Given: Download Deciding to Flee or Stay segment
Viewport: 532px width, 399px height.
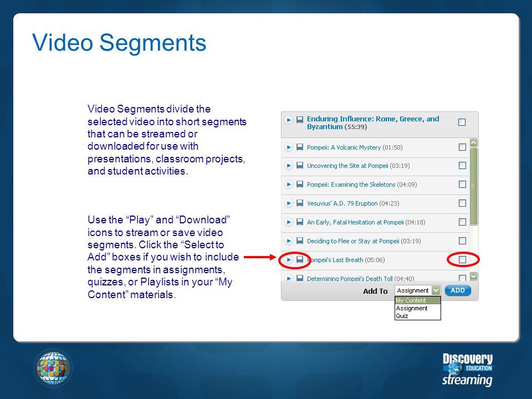Looking at the screenshot, I should (300, 241).
